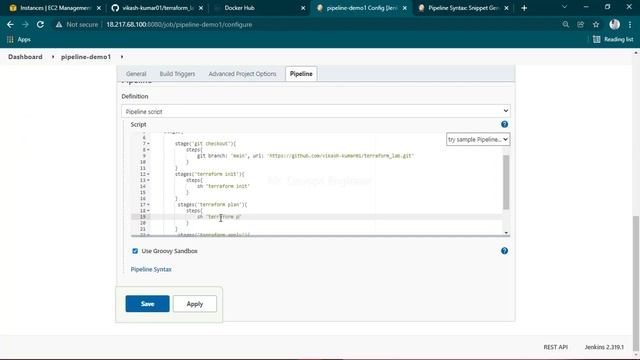Open the tab search chevron
Image resolution: width=640 pixels, height=360 pixels.
click(x=564, y=7)
